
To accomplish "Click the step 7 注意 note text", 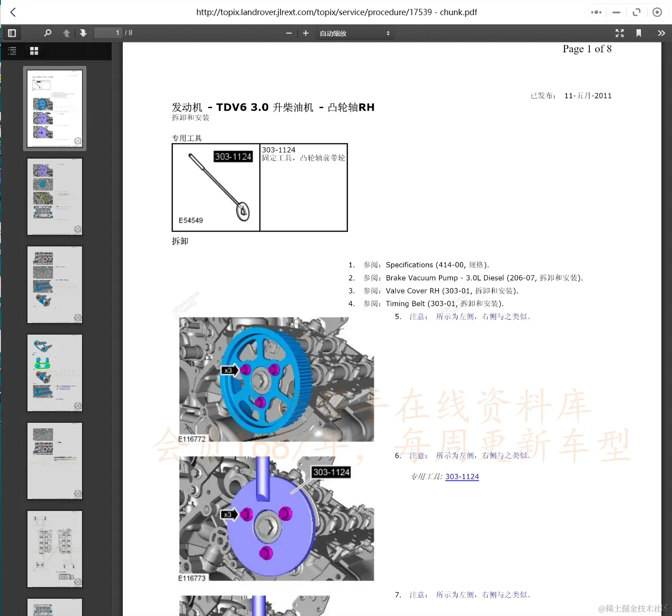I will [470, 595].
